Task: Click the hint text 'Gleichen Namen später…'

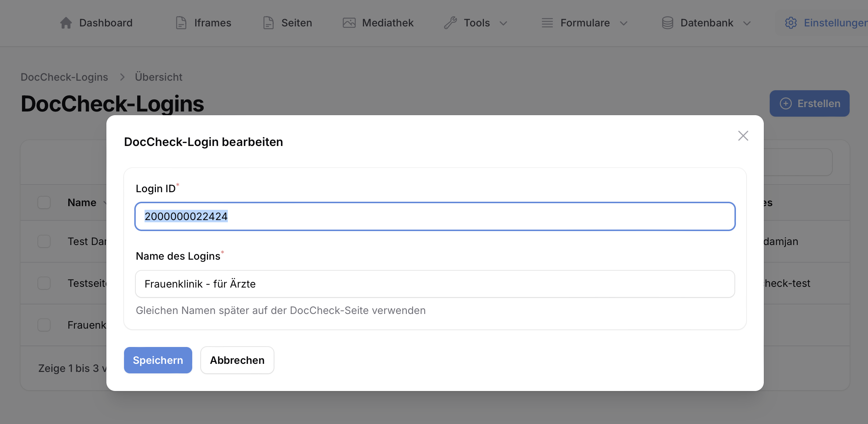Action: (x=281, y=310)
